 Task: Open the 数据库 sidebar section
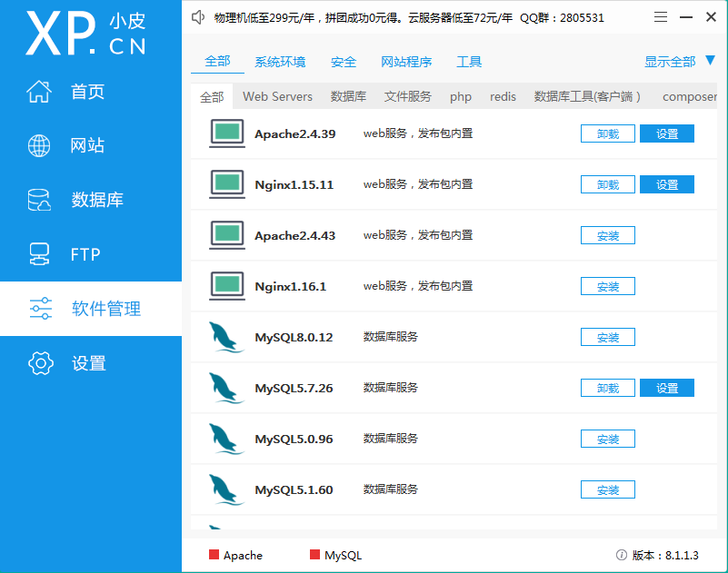(x=96, y=201)
